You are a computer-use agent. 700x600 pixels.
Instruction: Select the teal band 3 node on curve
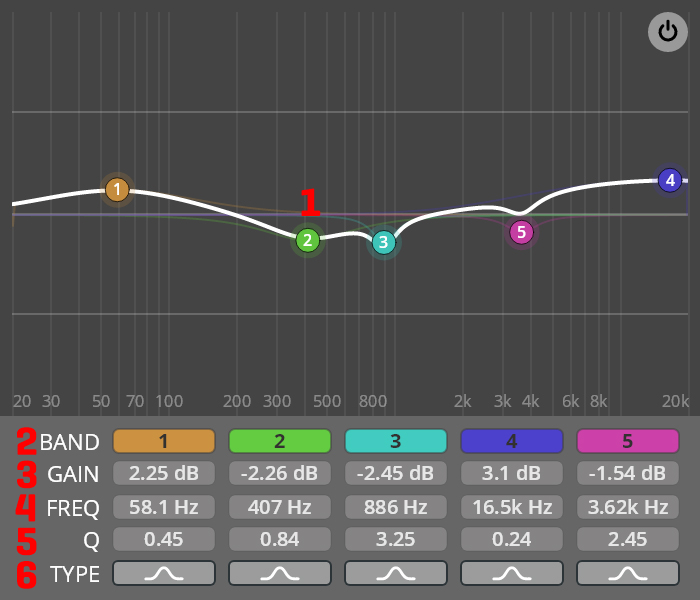pos(384,242)
